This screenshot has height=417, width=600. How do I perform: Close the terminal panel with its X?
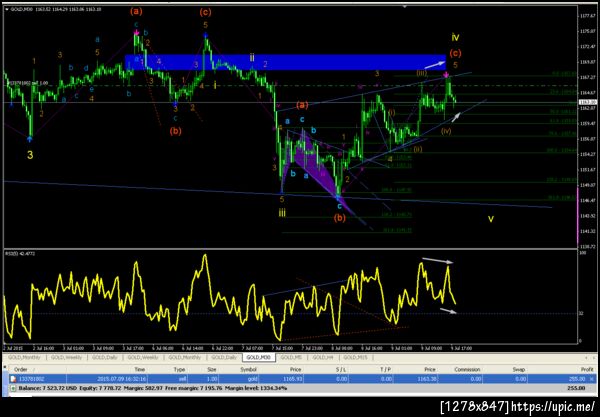(5, 367)
